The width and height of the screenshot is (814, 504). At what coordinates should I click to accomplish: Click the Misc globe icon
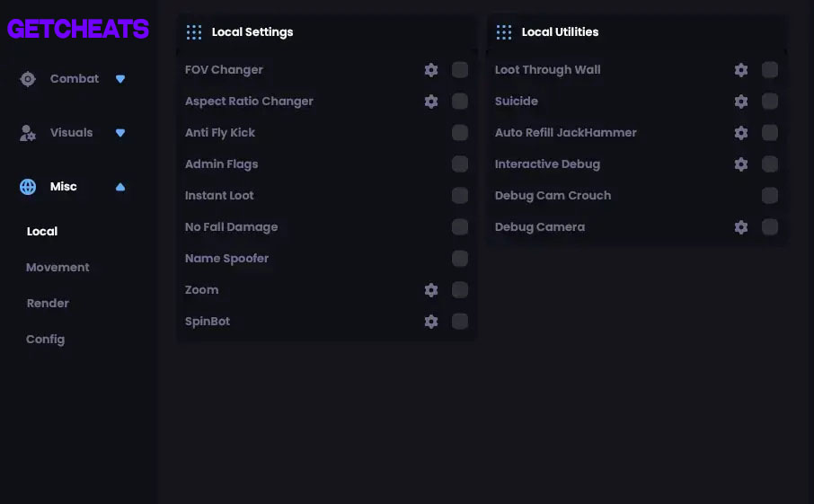pyautogui.click(x=28, y=187)
